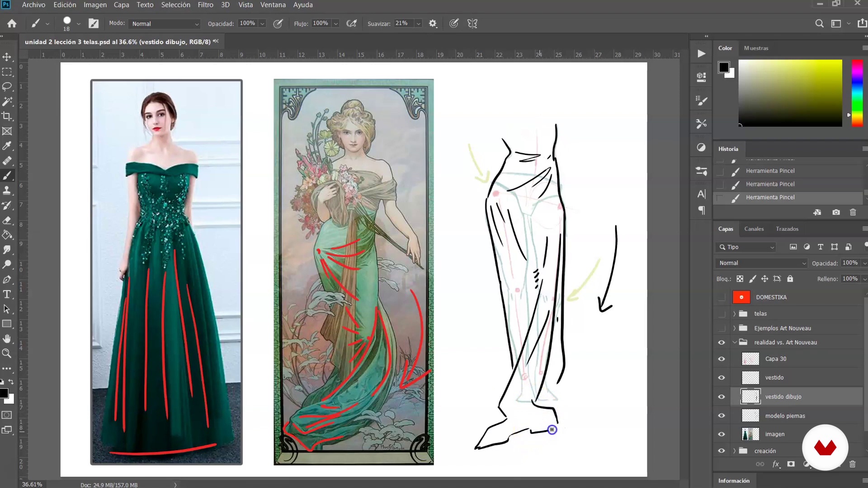Open the Suavizar dropdown arrow
Image resolution: width=868 pixels, height=488 pixels.
click(418, 23)
